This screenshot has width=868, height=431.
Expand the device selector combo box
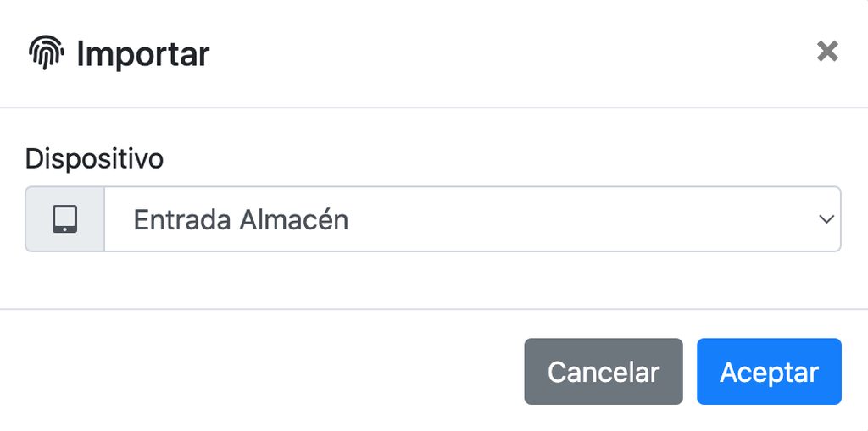pos(472,219)
